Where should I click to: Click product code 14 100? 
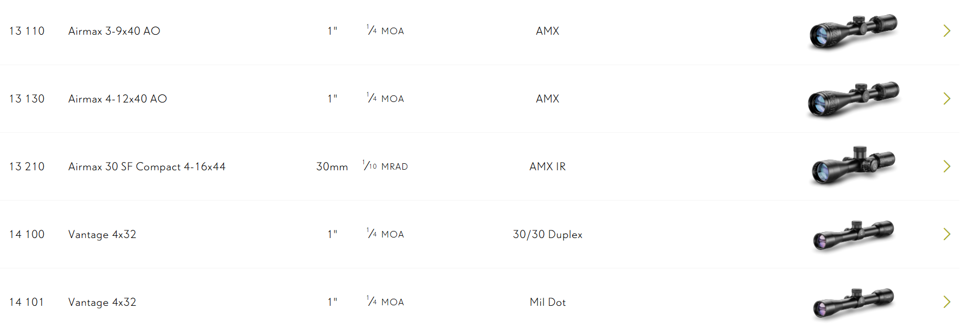[27, 234]
